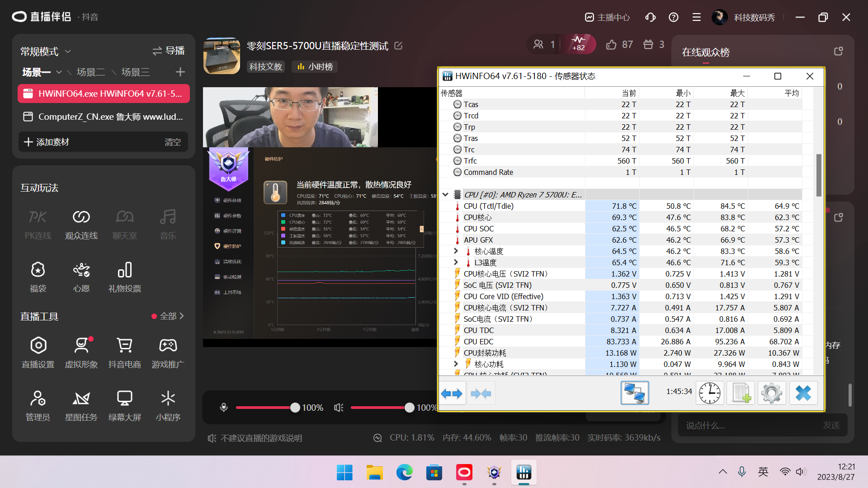Open 绿幕大屏 green screen tool
Image resolution: width=868 pixels, height=488 pixels.
(x=124, y=406)
